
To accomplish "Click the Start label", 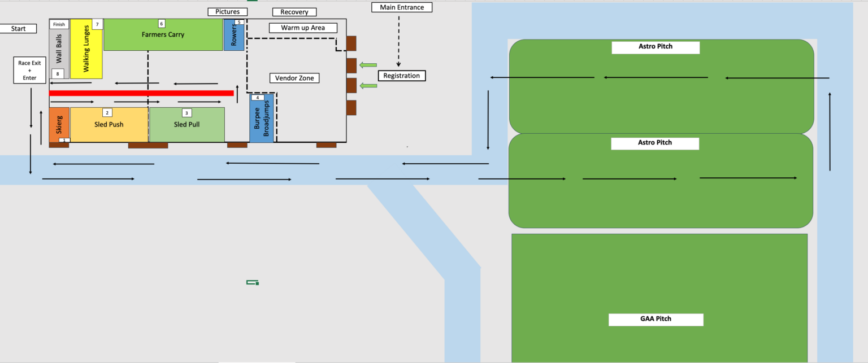I will [18, 28].
